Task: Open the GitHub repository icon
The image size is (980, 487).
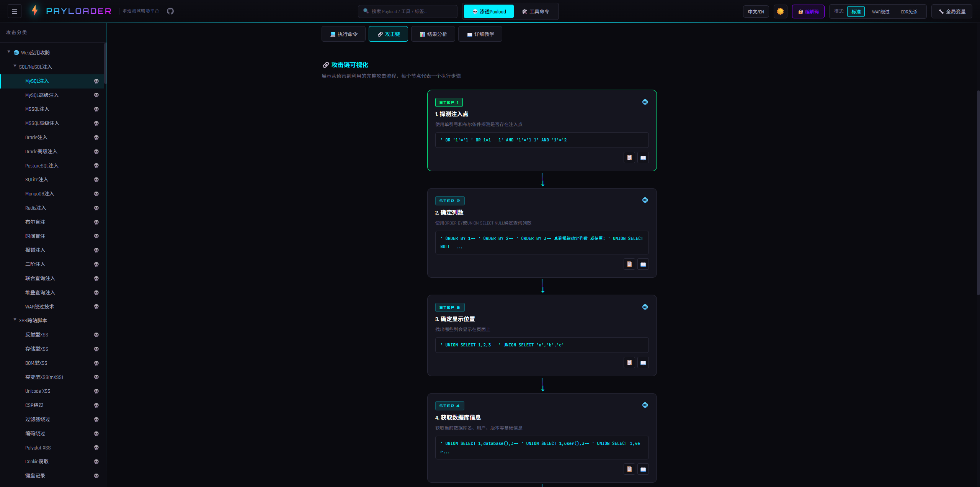Action: pos(170,11)
